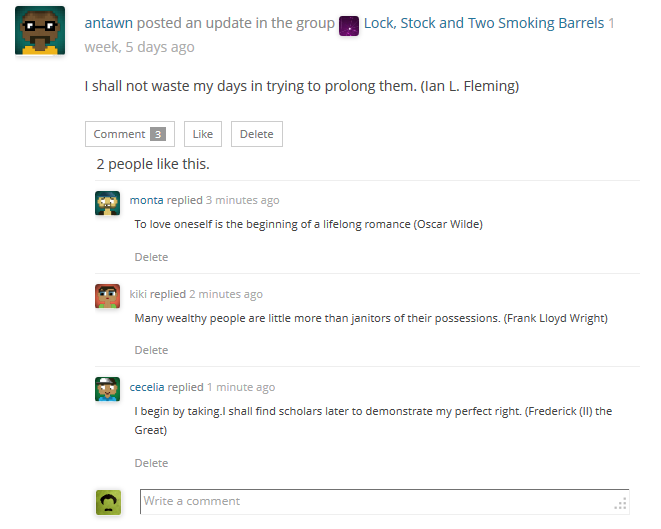Delete monta's Oscar Wilde reply

coord(151,257)
